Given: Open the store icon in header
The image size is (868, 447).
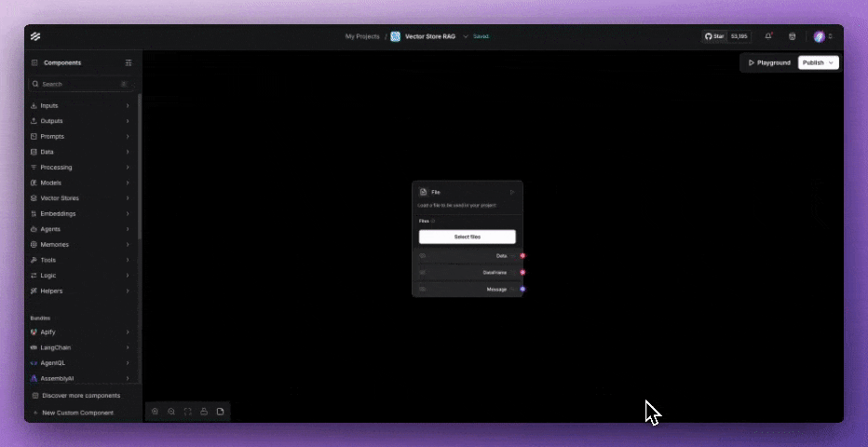Looking at the screenshot, I should click(x=793, y=36).
